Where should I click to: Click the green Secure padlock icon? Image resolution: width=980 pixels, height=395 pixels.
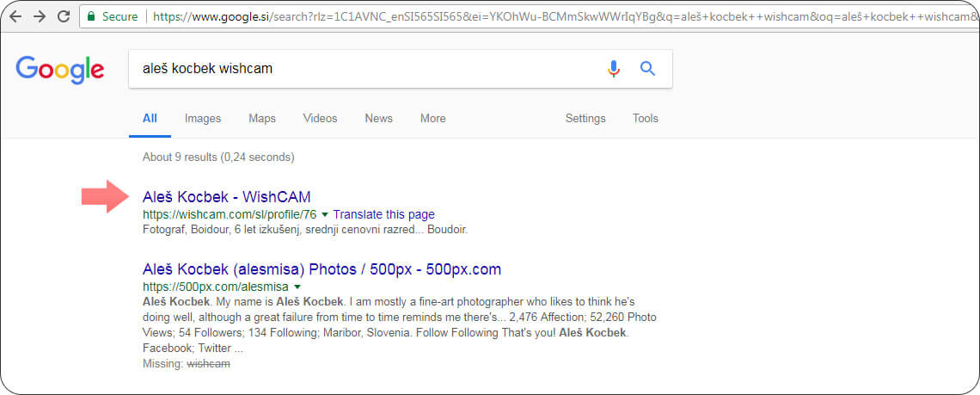(x=90, y=16)
